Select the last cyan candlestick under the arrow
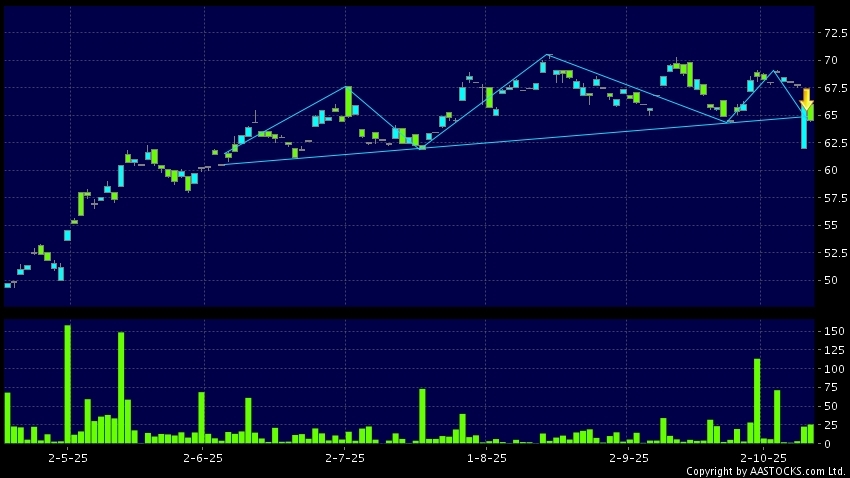The width and height of the screenshot is (850, 478). 804,132
